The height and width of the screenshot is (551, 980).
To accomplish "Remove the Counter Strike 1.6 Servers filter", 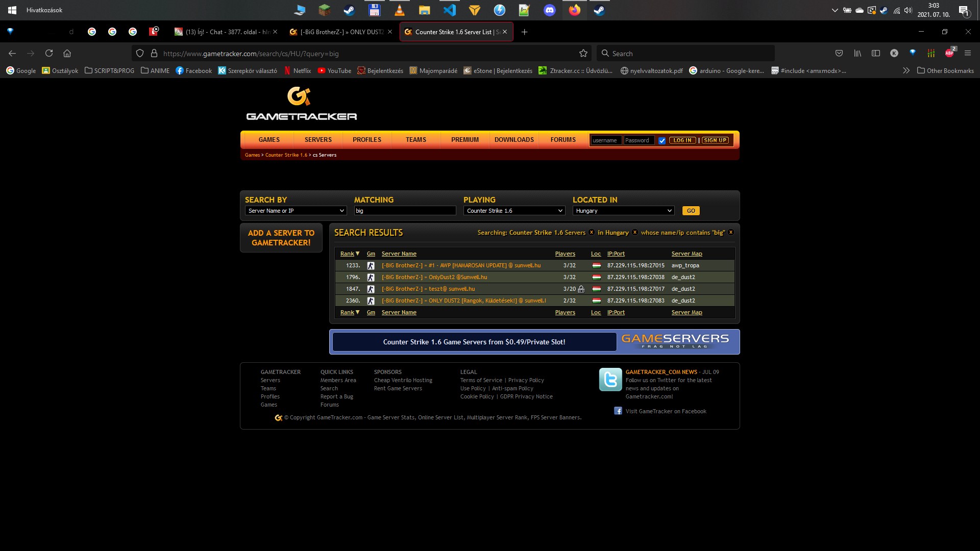I will (592, 232).
